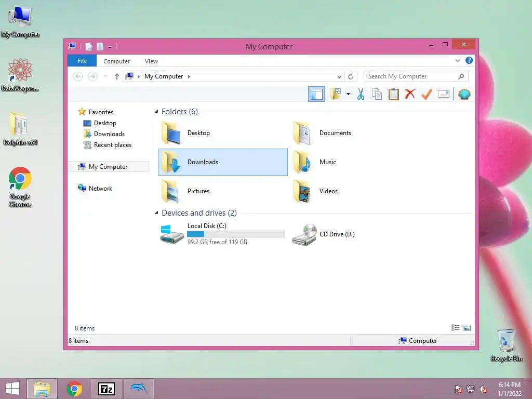Open the recent locations dropdown arrow

[x=105, y=76]
